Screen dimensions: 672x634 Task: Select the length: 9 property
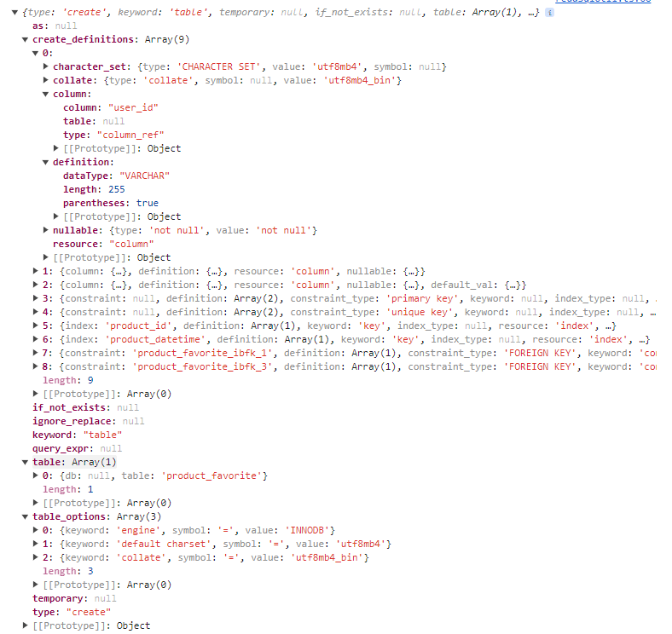68,380
